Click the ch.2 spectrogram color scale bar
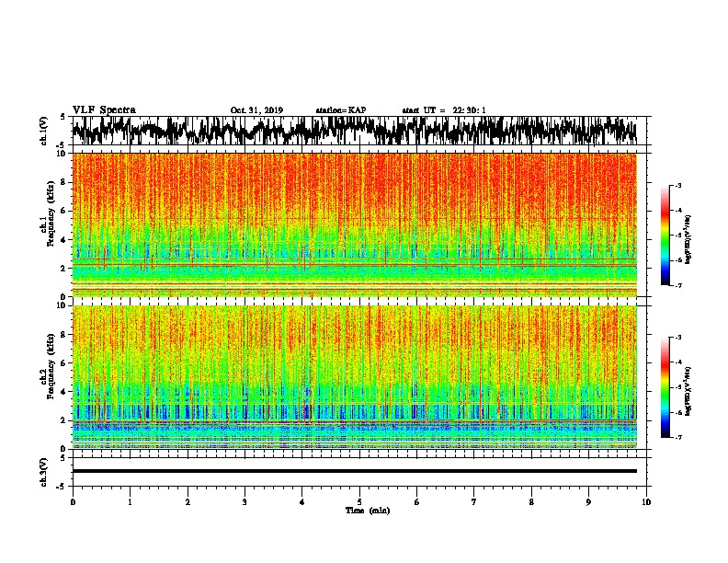 tap(665, 387)
